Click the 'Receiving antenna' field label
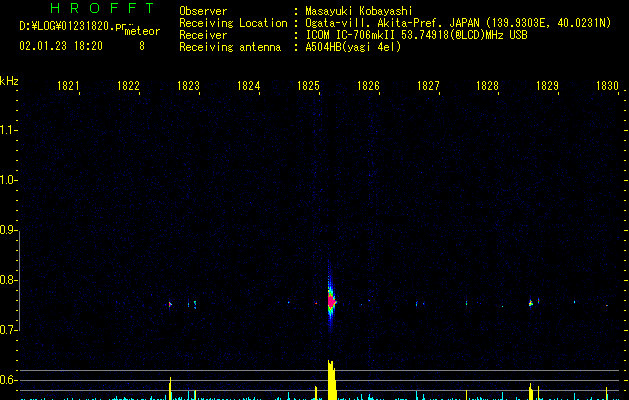 tap(230, 47)
